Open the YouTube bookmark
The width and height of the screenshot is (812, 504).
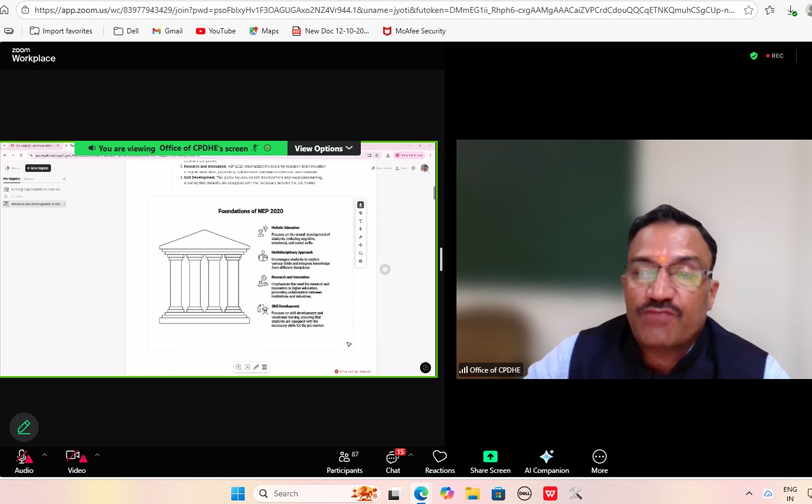click(215, 31)
